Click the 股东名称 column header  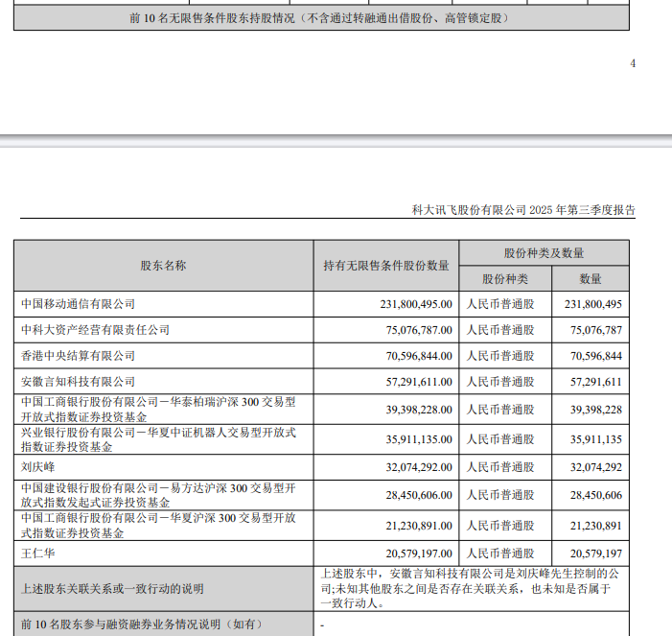tap(163, 266)
